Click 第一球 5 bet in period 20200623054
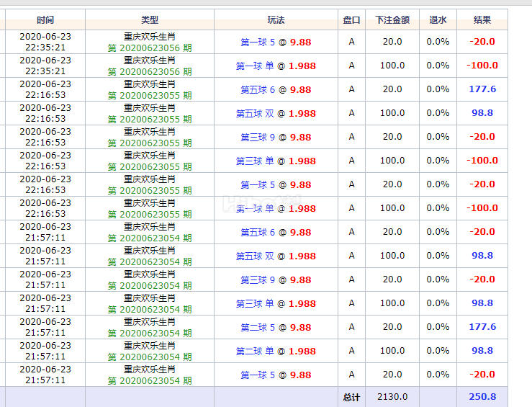This screenshot has height=407, width=532. [276, 375]
